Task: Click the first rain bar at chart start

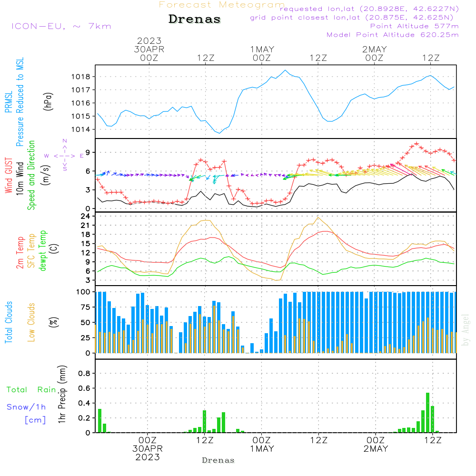Action: pos(99,420)
